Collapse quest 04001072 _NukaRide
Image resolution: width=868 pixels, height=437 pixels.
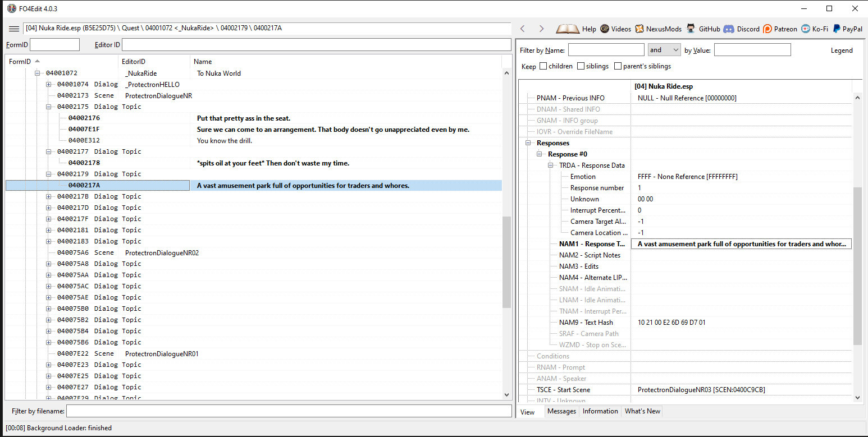pyautogui.click(x=38, y=73)
